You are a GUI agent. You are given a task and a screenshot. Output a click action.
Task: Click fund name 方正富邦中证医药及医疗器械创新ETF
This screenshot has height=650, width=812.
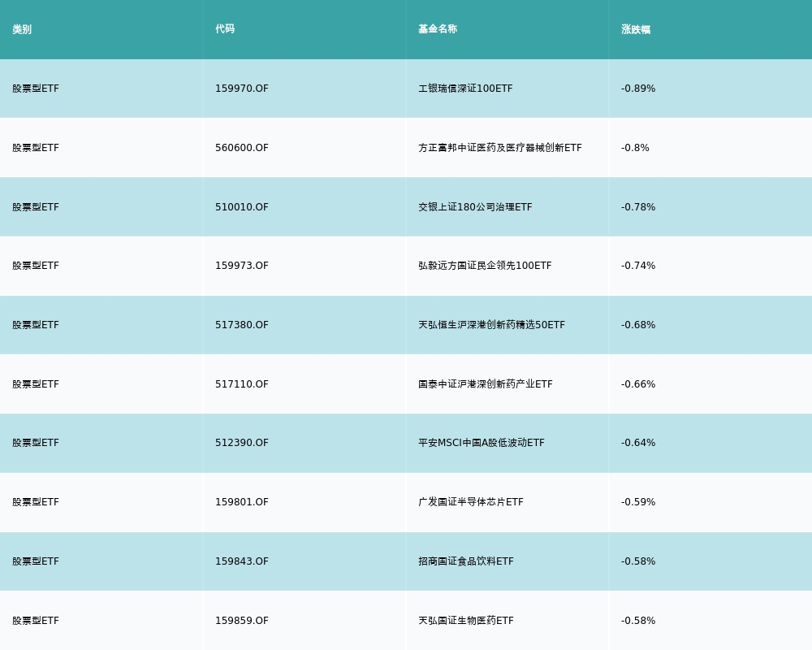(500, 148)
